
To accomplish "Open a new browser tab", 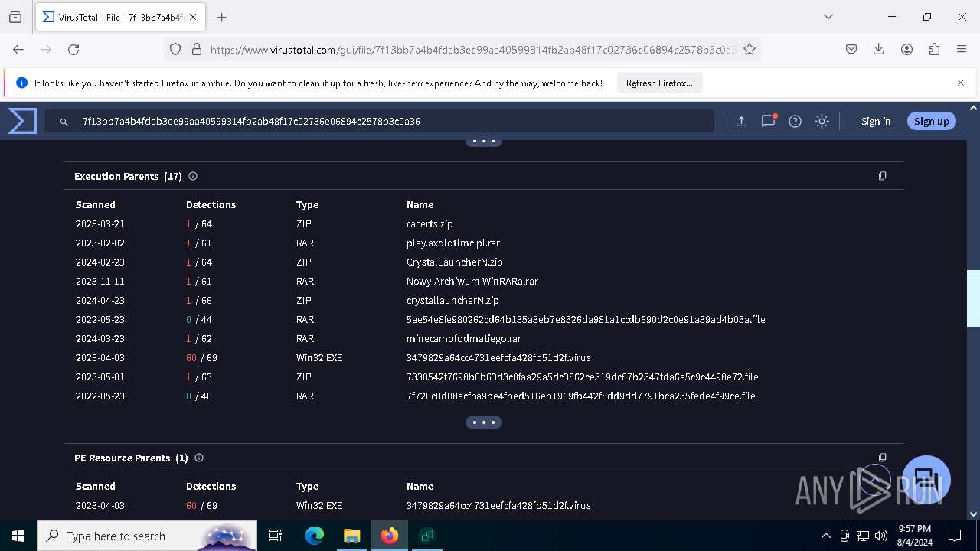I will click(221, 17).
